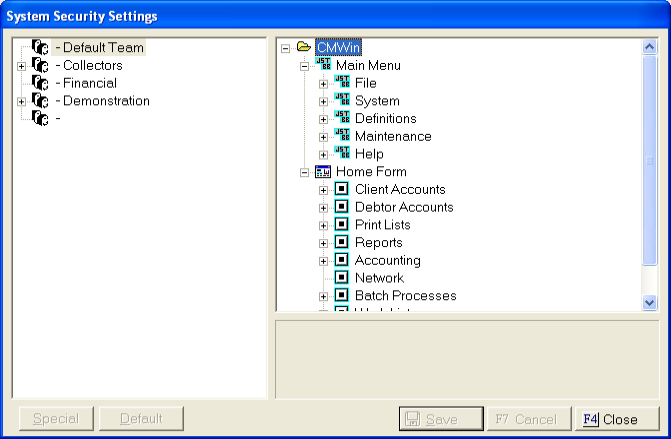The image size is (671, 439).
Task: Toggle the Reports permission box
Action: pos(342,242)
